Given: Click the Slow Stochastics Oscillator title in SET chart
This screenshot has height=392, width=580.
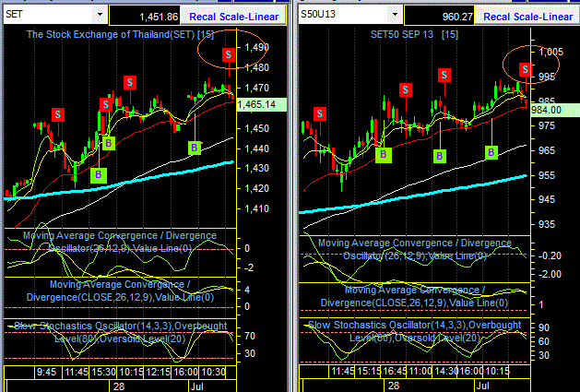Looking at the screenshot, I should coord(120,332).
